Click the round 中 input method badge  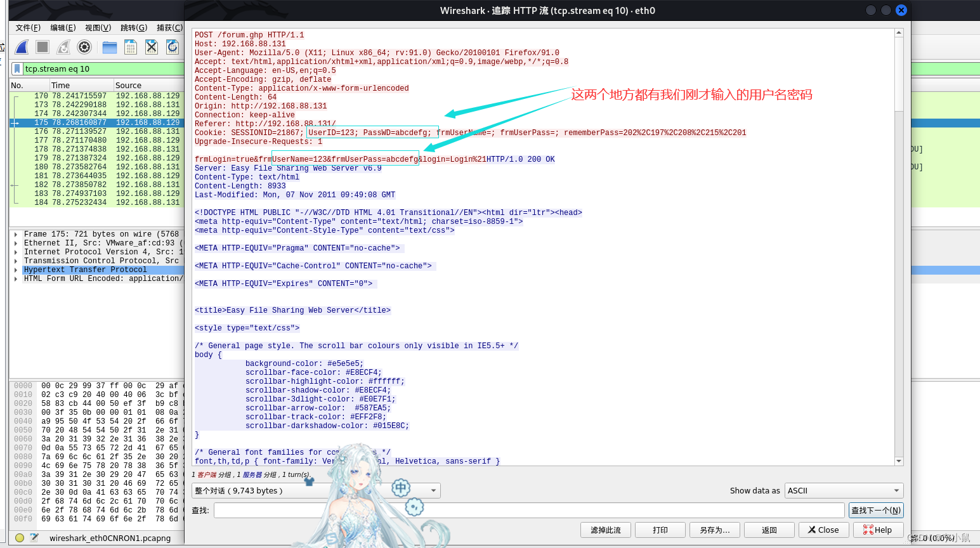point(401,488)
